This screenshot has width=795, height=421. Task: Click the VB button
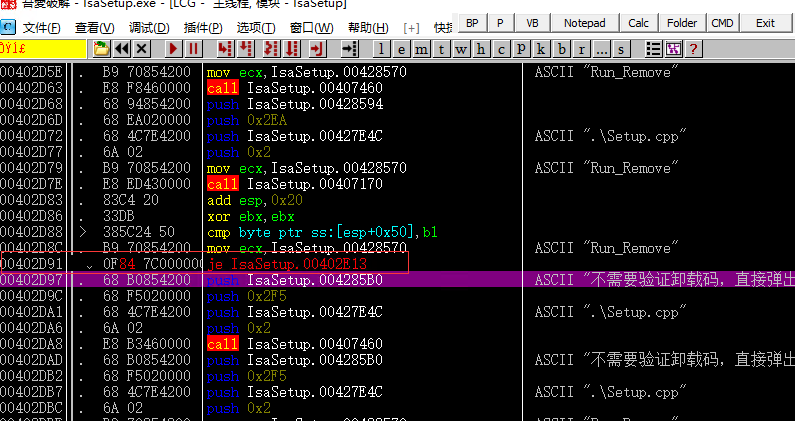[532, 23]
